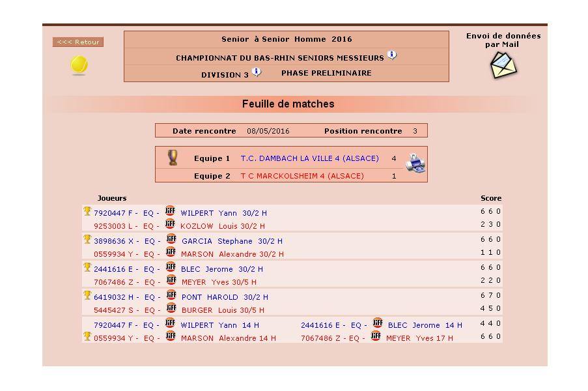Click JIFF badge next to WILPERT Yann 14 H
This screenshot has width=588, height=391.
pos(170,323)
